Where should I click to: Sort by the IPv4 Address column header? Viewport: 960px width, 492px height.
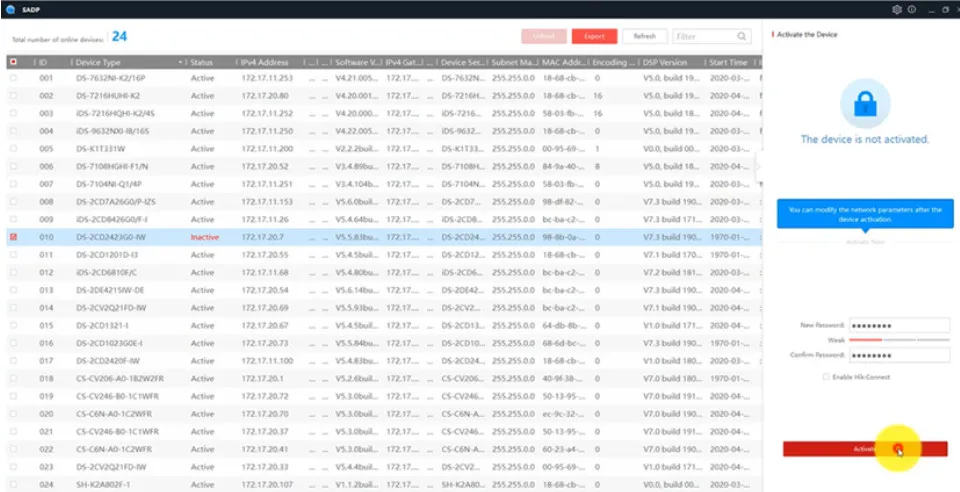click(x=264, y=62)
